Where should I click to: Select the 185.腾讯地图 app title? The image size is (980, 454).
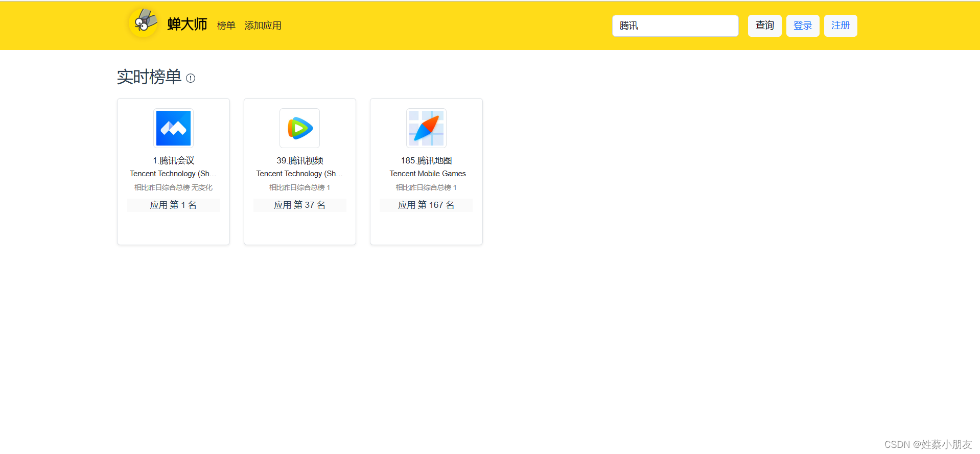click(x=426, y=160)
